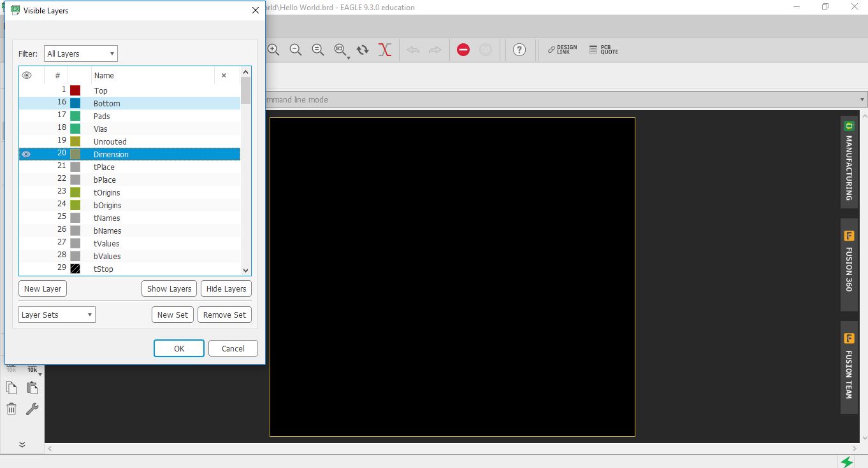868x468 pixels.
Task: Click the eye column header
Action: point(27,75)
